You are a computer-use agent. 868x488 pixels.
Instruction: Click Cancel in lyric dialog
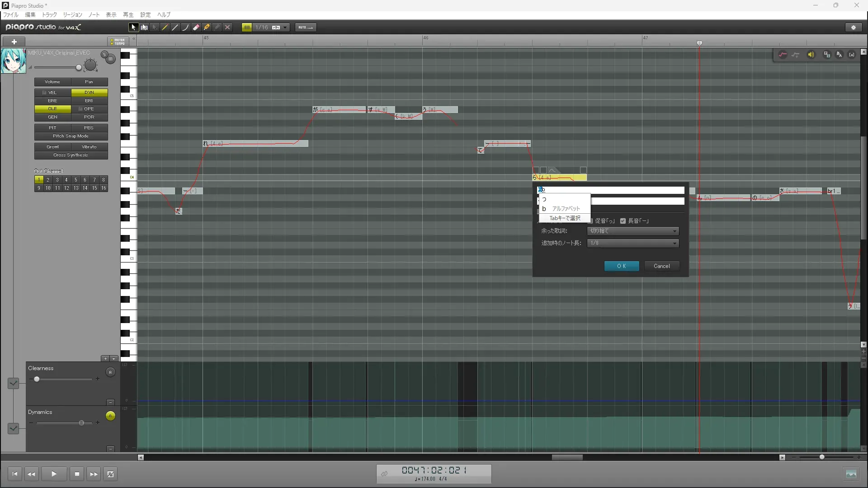(x=661, y=266)
